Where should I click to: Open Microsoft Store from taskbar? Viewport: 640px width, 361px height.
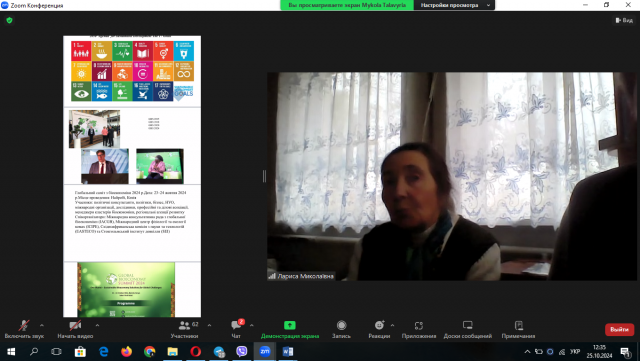[80, 352]
